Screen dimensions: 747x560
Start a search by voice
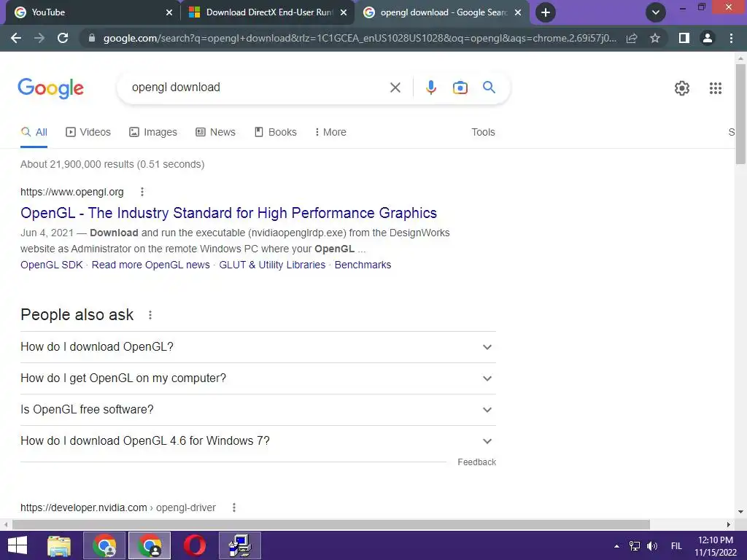click(430, 87)
